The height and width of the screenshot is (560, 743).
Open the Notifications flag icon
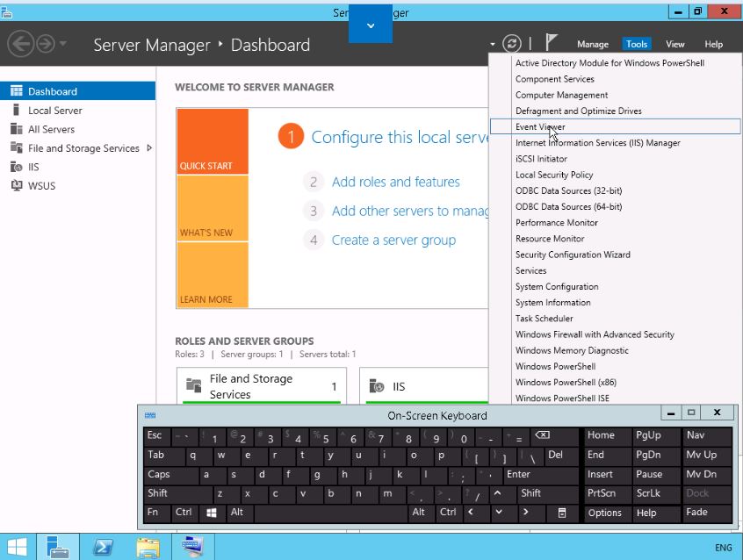[552, 44]
